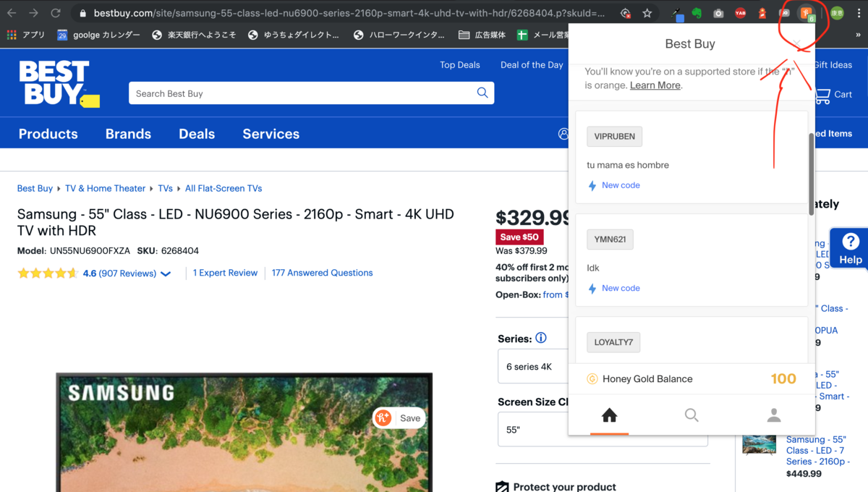Click TV & Home Theater breadcrumb
Screen dimensions: 868x492
(106, 188)
